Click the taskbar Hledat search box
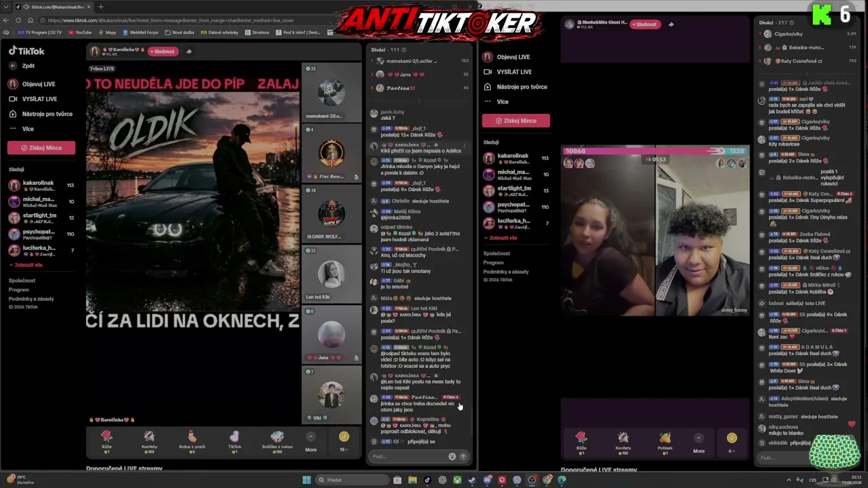The height and width of the screenshot is (488, 868). 351,480
